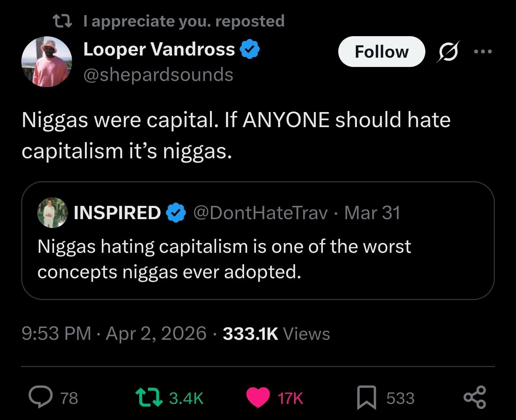Click the @shepardsounds handle
516x420 pixels.
(158, 75)
